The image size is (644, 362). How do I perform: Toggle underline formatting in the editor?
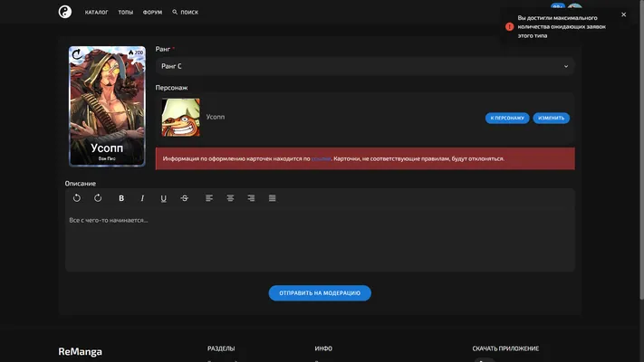pyautogui.click(x=163, y=198)
